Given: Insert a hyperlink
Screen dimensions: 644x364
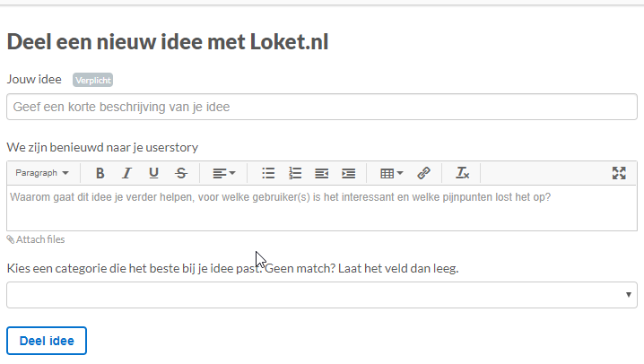Looking at the screenshot, I should (424, 173).
